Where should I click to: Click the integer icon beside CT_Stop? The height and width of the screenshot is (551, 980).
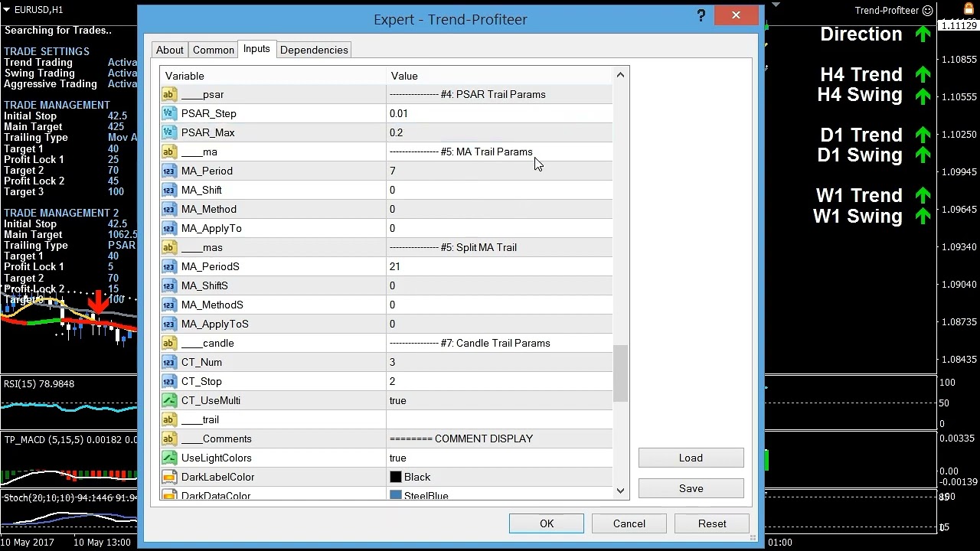click(169, 381)
